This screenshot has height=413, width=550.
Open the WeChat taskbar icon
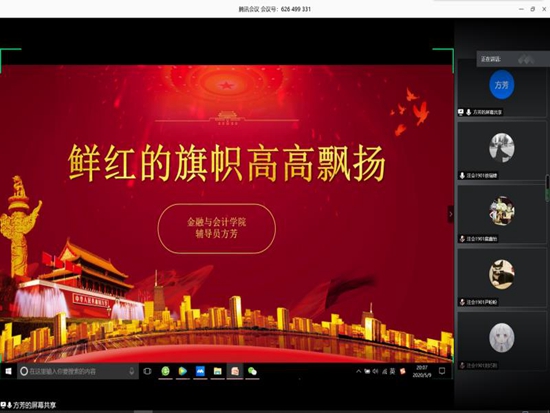tap(252, 371)
